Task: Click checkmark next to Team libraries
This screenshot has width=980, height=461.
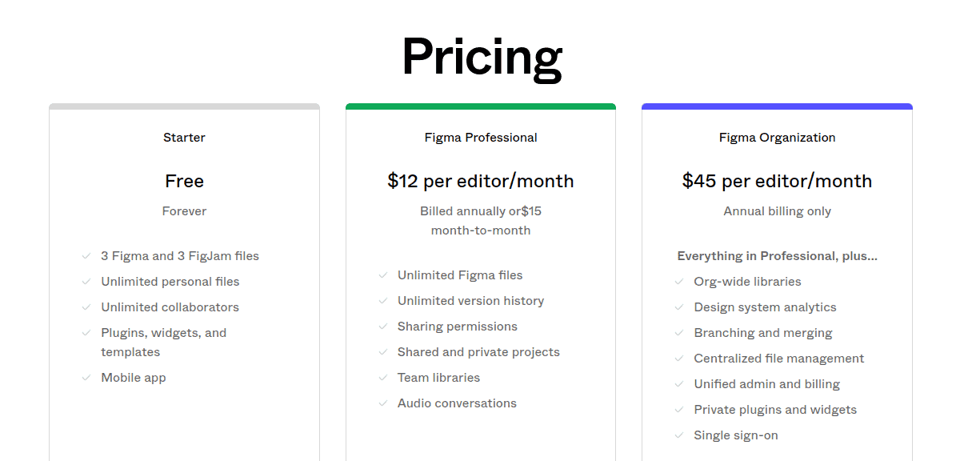Action: (x=383, y=378)
